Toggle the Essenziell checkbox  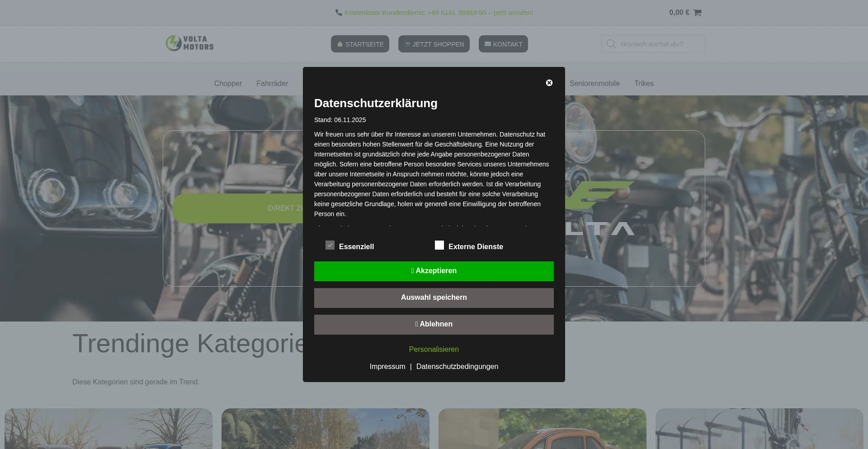click(x=330, y=245)
